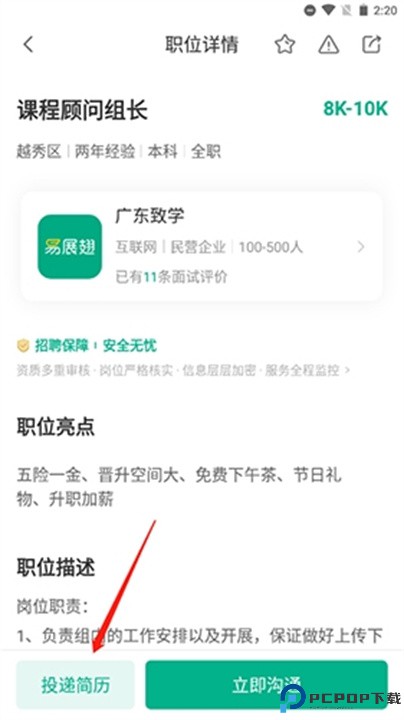
Task: Tap the Wi-Fi signal status icon
Action: click(328, 10)
